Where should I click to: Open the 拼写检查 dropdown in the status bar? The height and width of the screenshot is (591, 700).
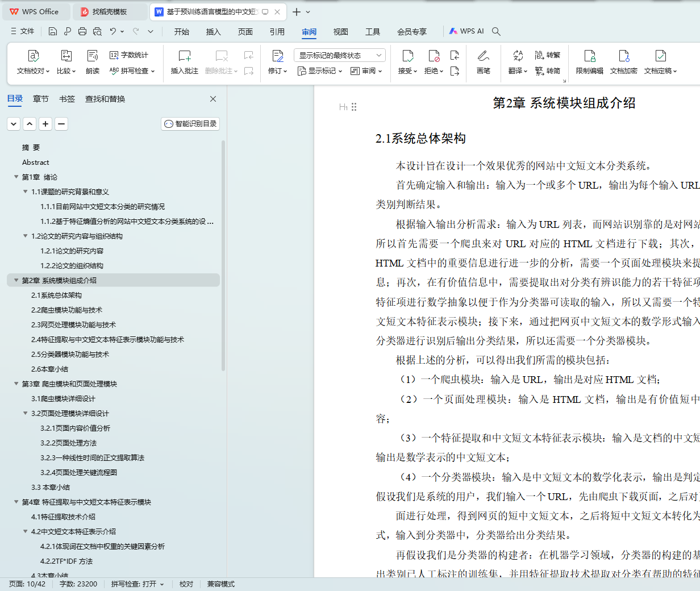point(137,584)
